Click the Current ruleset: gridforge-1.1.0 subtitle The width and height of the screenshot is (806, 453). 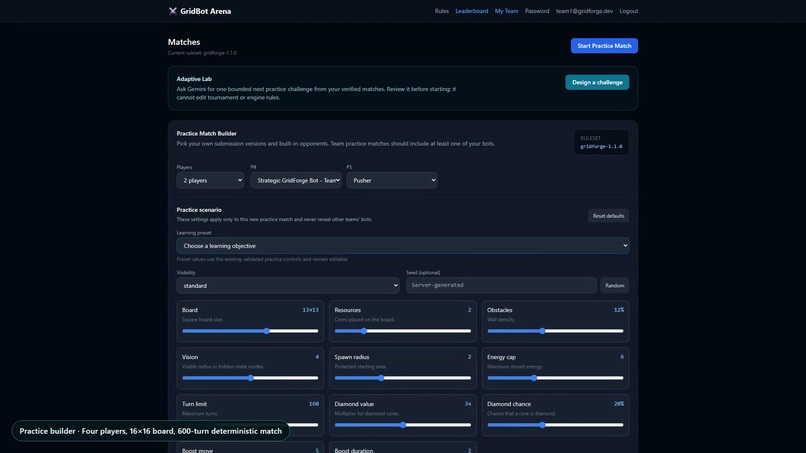[202, 53]
